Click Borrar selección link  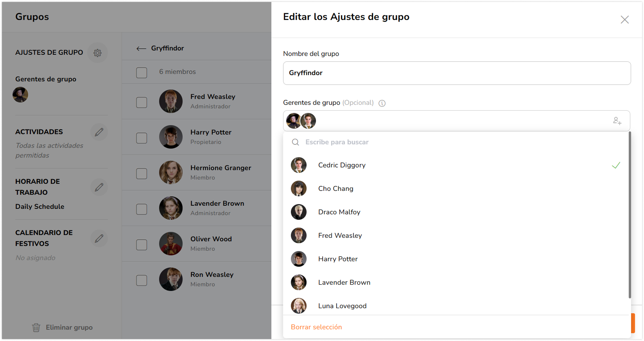[316, 327]
